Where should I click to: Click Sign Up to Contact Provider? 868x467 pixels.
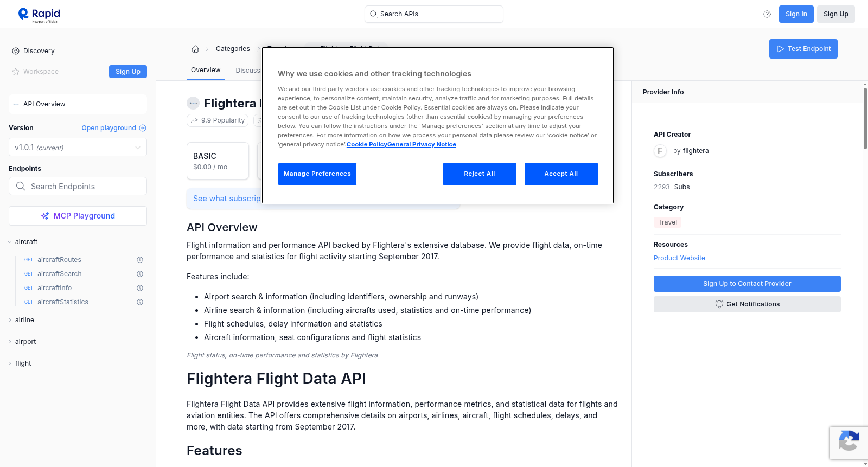(x=747, y=284)
